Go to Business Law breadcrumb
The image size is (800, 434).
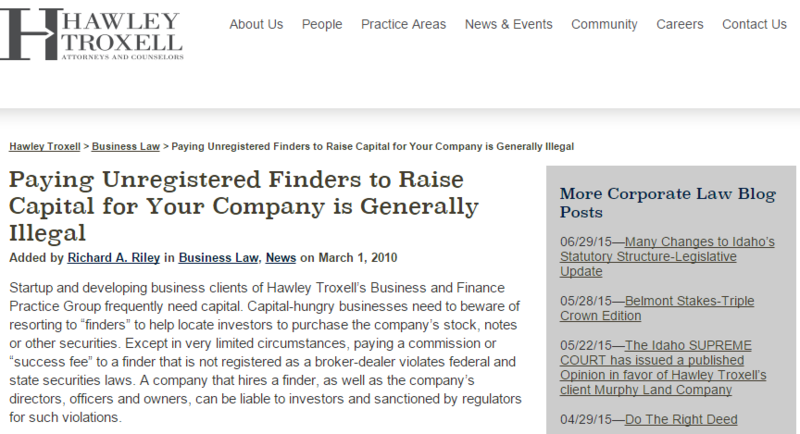[x=126, y=146]
